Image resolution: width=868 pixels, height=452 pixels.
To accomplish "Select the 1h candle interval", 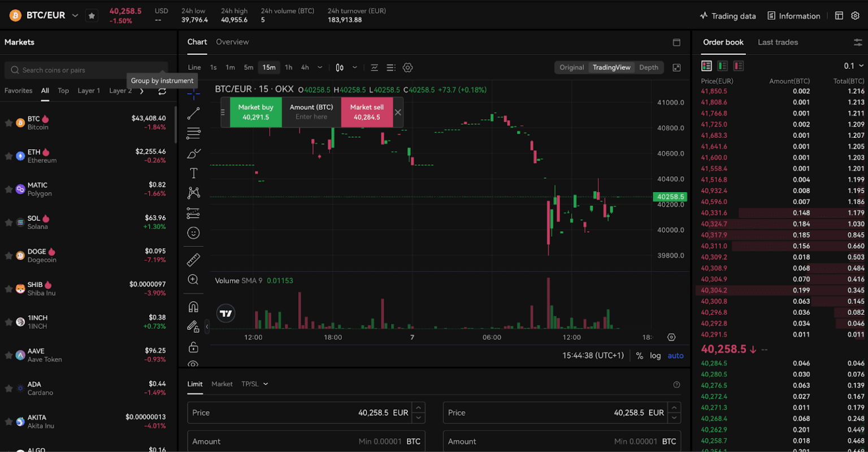I will point(288,67).
